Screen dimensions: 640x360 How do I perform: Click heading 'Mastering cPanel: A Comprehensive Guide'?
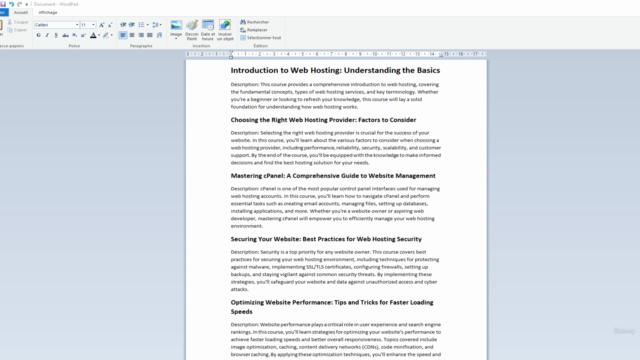333,176
